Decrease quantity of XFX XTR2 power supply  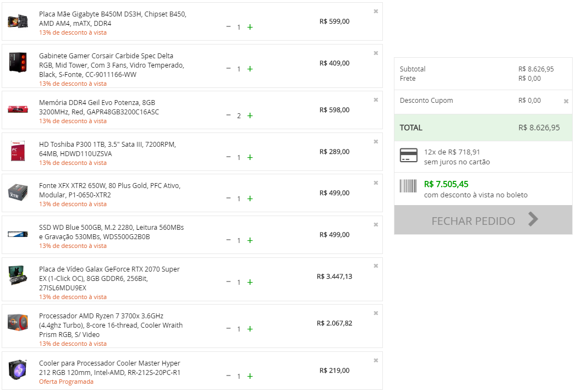[228, 198]
